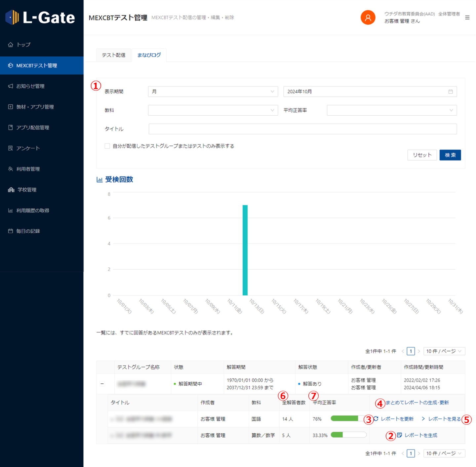Open 利用履歴の取得 in sidebar
Screen dimensions: 476x467
tap(33, 211)
